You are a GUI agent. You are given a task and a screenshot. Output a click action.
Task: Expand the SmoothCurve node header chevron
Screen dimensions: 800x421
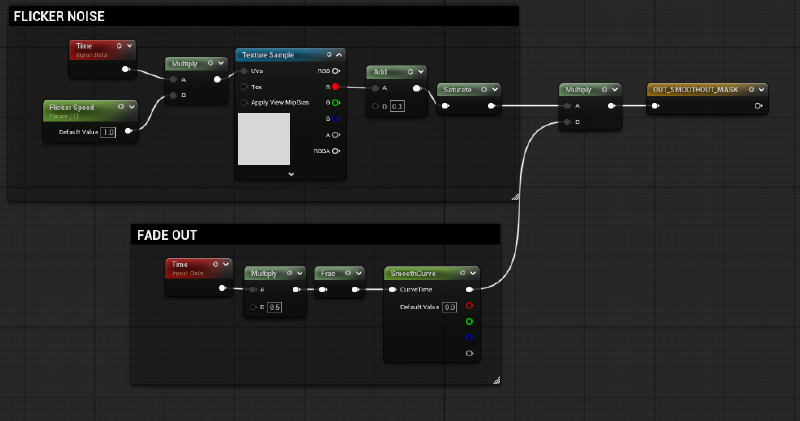(472, 273)
